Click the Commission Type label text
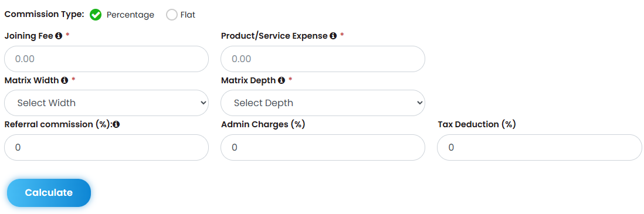The height and width of the screenshot is (214, 644). click(x=45, y=15)
